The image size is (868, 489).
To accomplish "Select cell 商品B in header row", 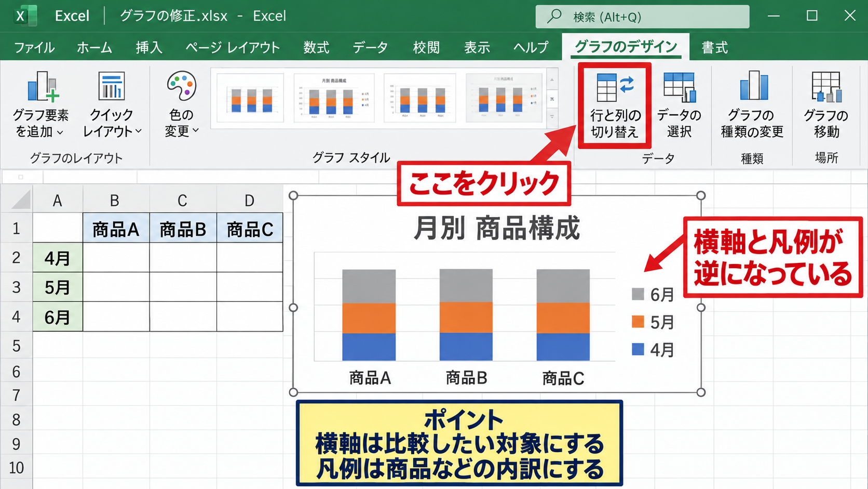I will pos(183,228).
